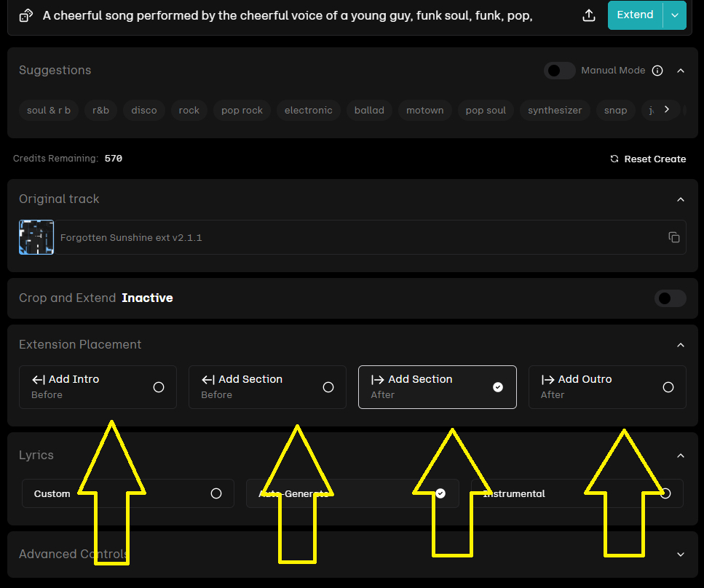
Task: Open the Forgotten Sunshine track thumbnail
Action: (36, 237)
